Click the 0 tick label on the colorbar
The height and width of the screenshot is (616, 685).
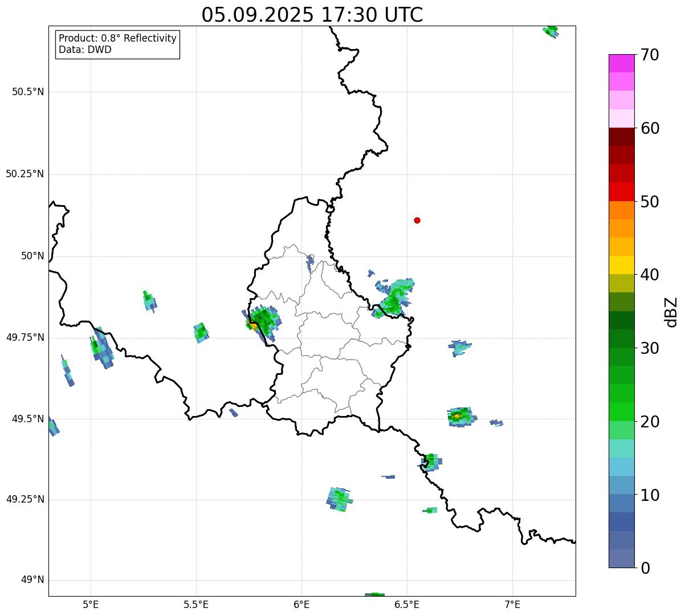click(x=644, y=568)
